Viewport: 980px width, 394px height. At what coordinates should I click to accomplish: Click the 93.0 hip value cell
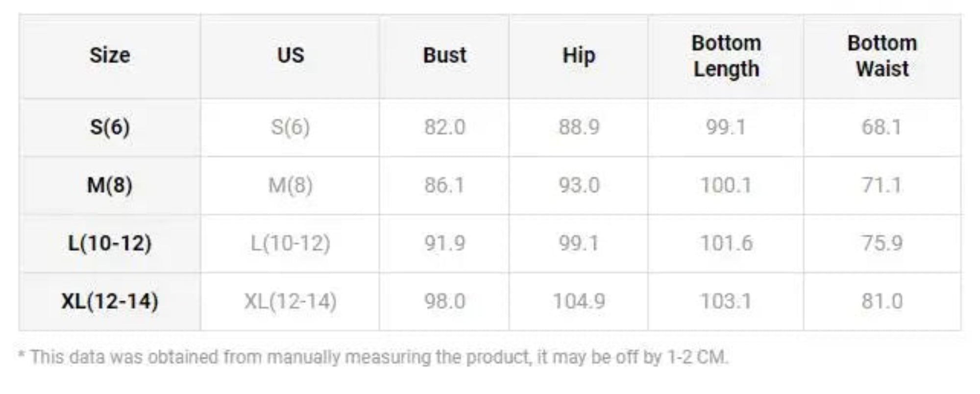tap(579, 185)
